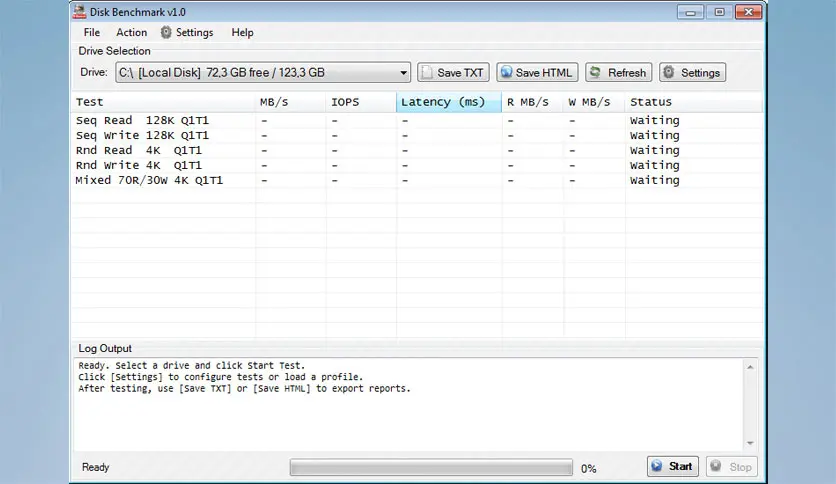This screenshot has height=484, width=836.
Task: Select the Mixed 70R/30W 4K Q1T1 row
Action: tap(417, 180)
